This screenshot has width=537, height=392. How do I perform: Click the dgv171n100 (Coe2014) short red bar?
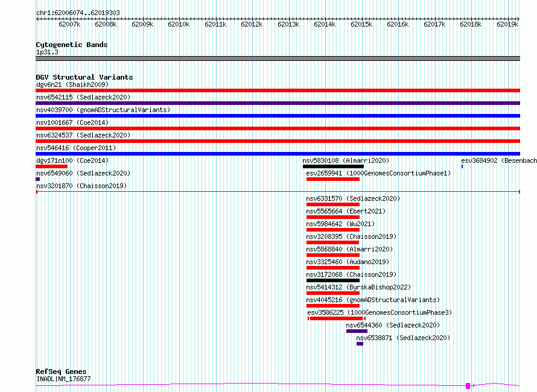[51, 166]
